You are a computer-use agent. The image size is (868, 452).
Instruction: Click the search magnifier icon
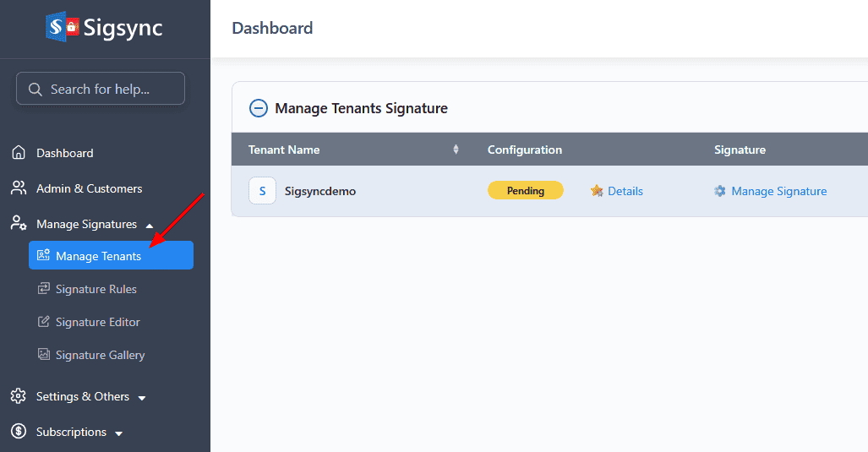[x=35, y=89]
